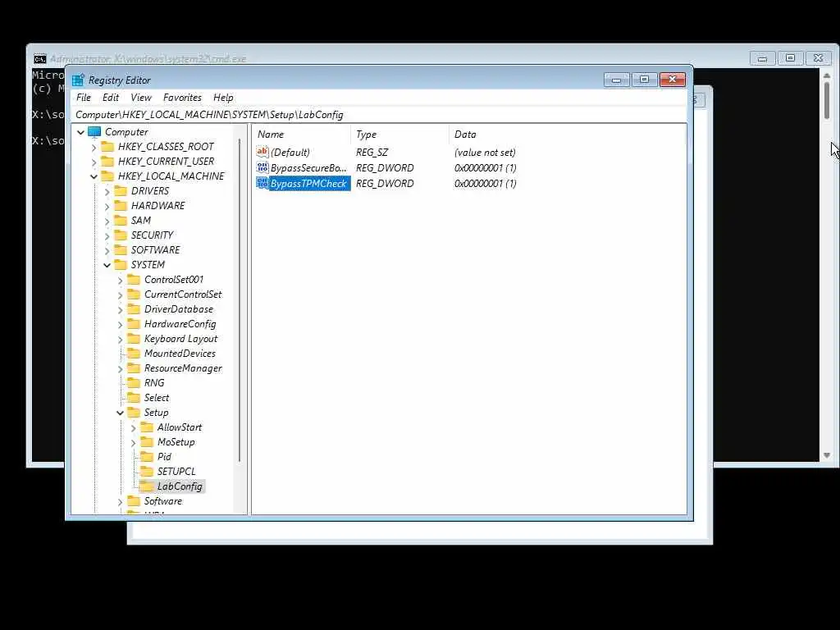Select the SETUPCL key
The image size is (840, 630).
[176, 472]
